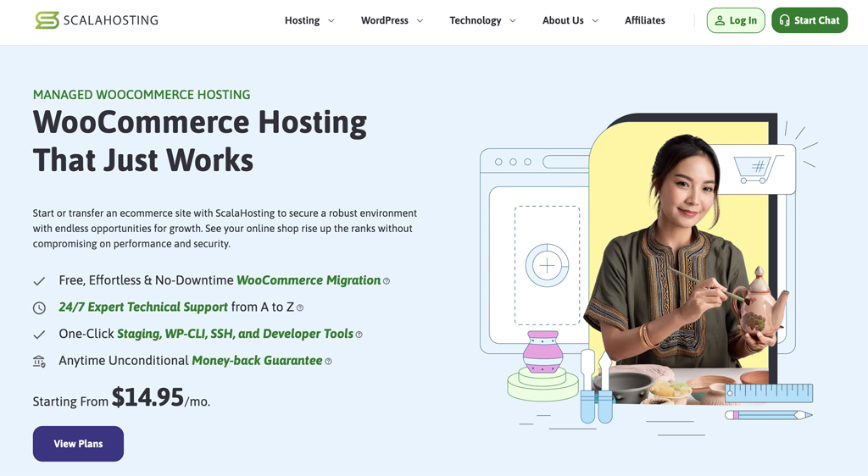The image size is (868, 476).
Task: Click info icon after WooCommerce Migration
Action: point(387,281)
